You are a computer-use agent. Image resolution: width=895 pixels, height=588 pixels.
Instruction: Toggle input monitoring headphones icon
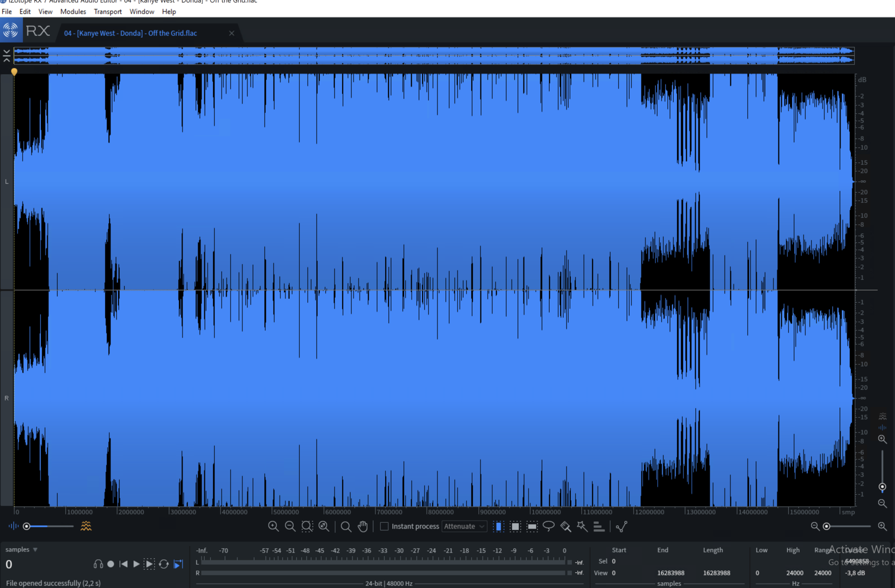click(98, 564)
